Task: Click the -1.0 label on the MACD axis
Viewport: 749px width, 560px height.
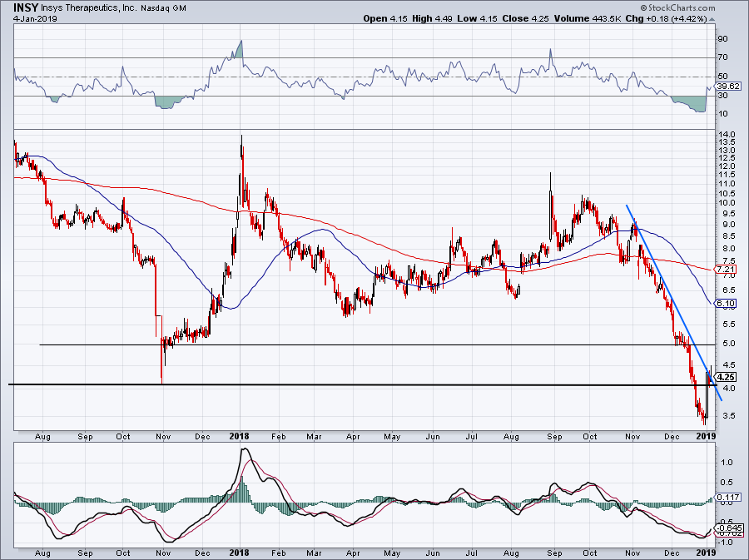Action: pos(727,543)
